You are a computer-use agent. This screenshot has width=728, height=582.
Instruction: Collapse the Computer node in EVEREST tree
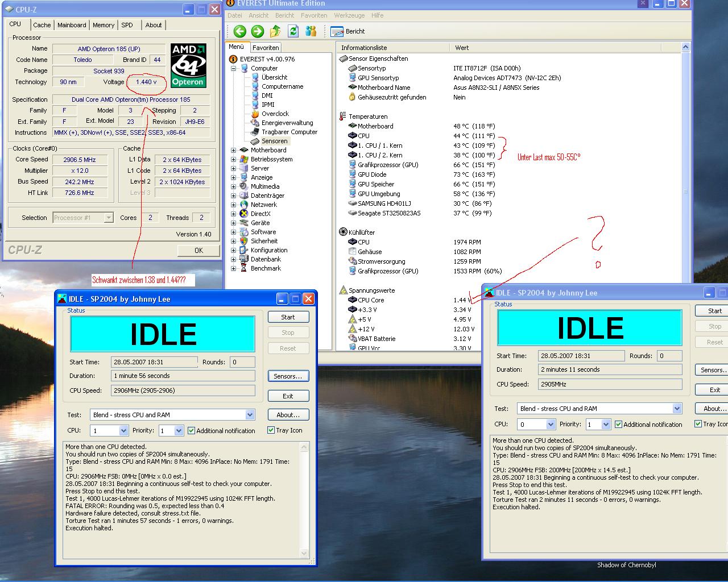coord(233,68)
